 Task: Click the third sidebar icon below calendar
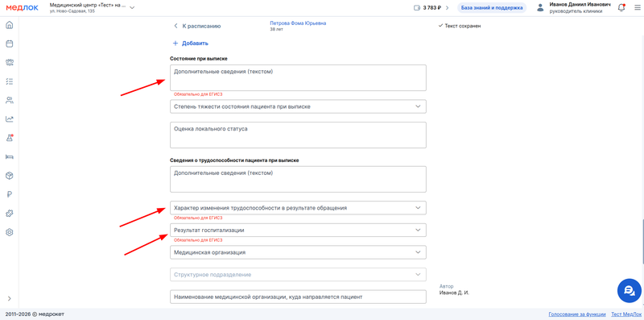[10, 63]
